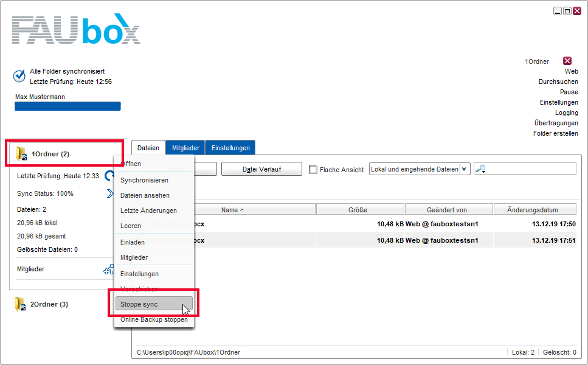The image size is (588, 365).
Task: Click the 2Ordner folder icon in sidebar
Action: 20,304
